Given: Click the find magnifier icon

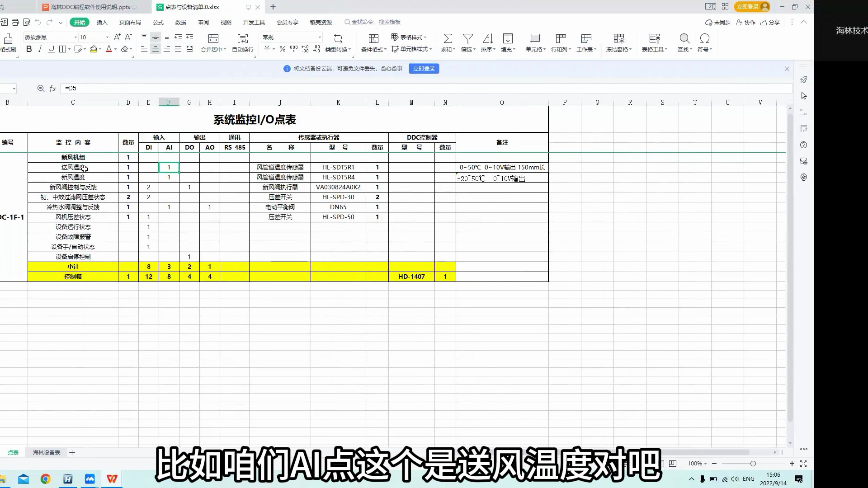Looking at the screenshot, I should (684, 39).
